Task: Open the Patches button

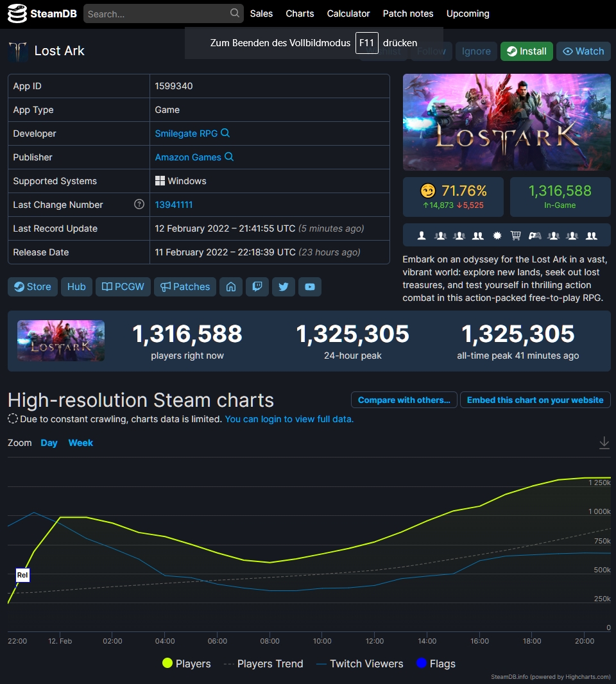Action: [x=185, y=287]
